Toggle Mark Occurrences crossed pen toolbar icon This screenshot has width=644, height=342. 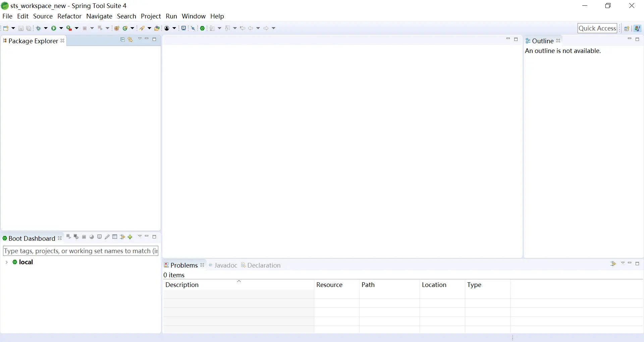tap(193, 28)
